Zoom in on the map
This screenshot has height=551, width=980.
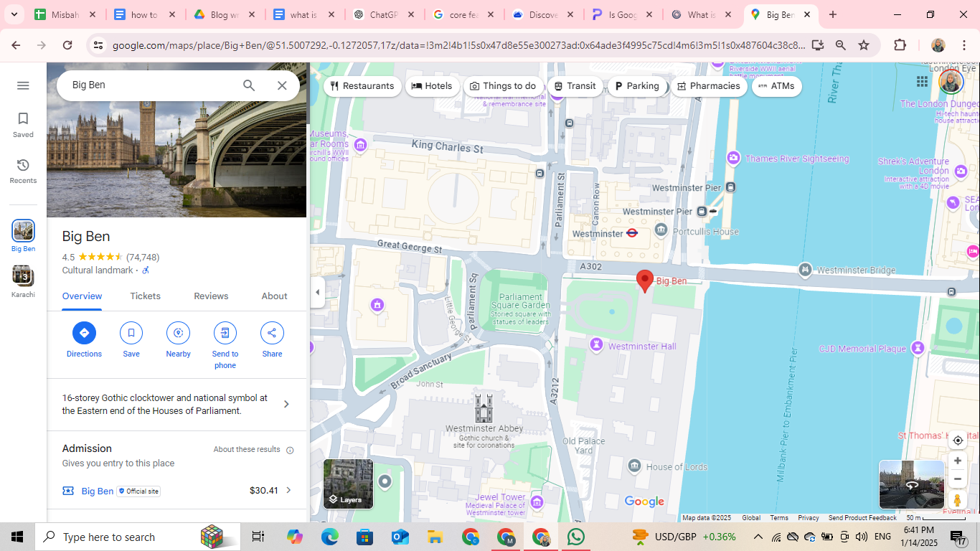tap(958, 461)
